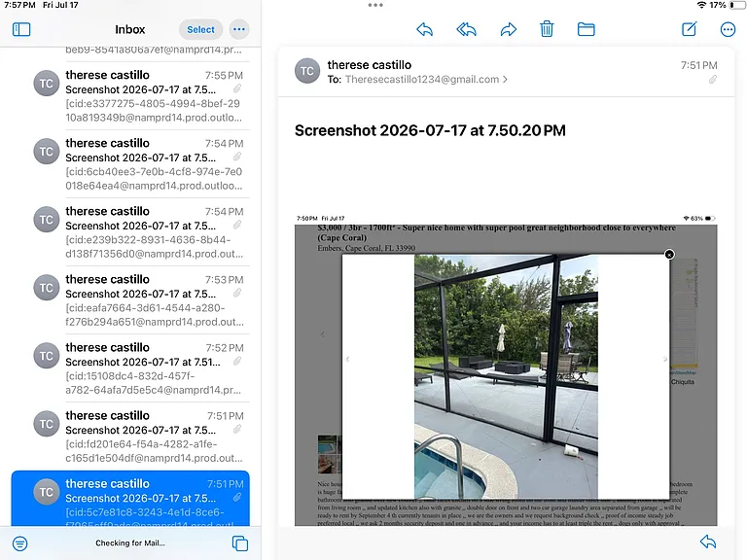The height and width of the screenshot is (560, 747).
Task: Click the 7:55 PM email's paperclip icon
Action: click(x=236, y=88)
